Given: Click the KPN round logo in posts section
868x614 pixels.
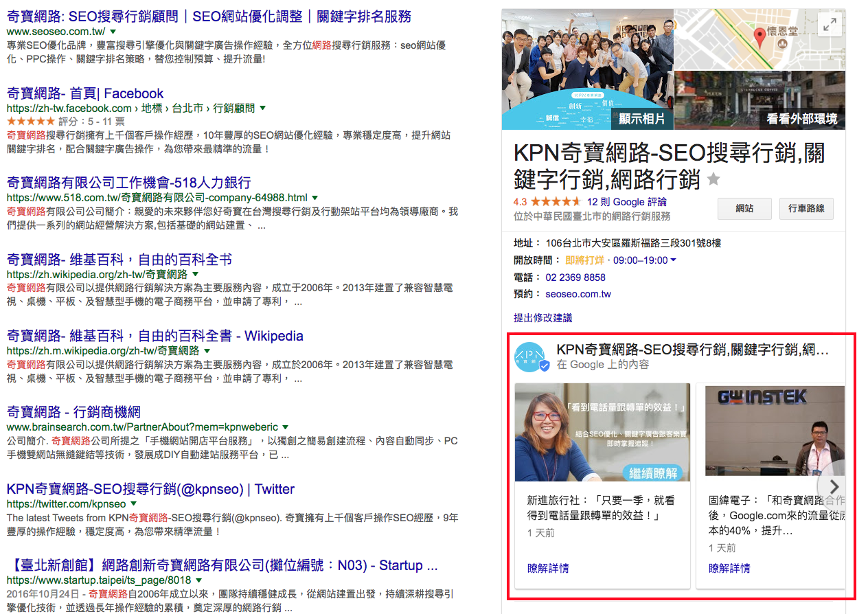Looking at the screenshot, I should pos(530,357).
